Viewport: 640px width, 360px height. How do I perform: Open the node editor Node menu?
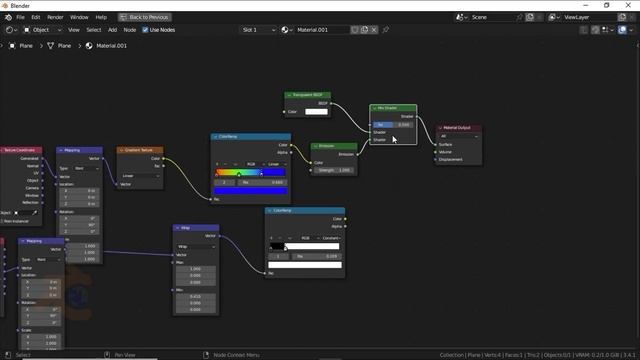pyautogui.click(x=130, y=30)
